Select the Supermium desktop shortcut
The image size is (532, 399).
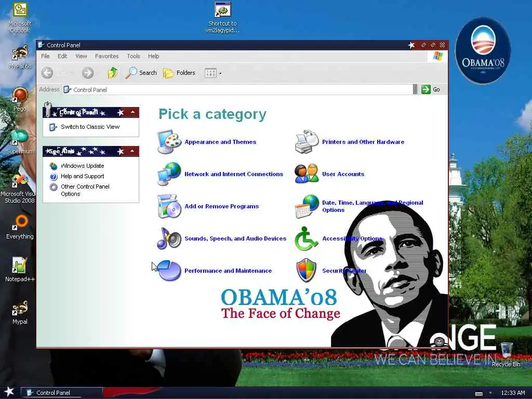tap(20, 142)
